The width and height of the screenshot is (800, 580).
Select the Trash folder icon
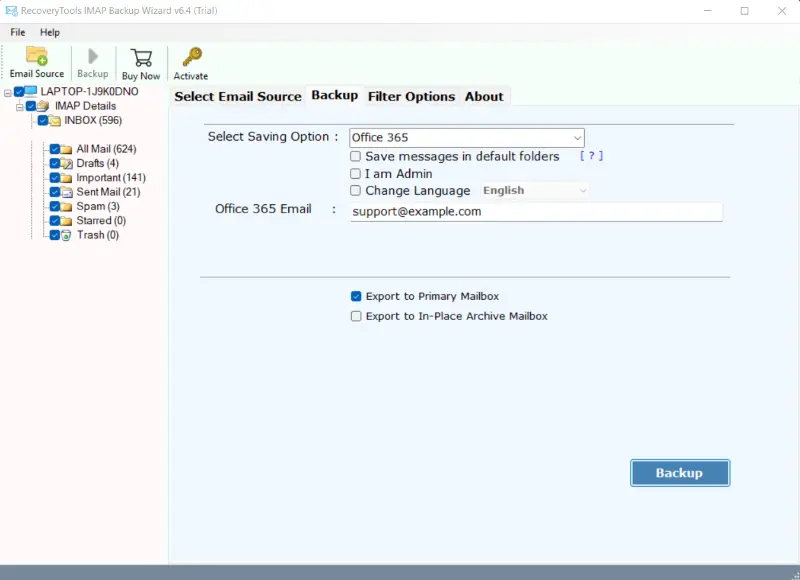pyautogui.click(x=67, y=235)
